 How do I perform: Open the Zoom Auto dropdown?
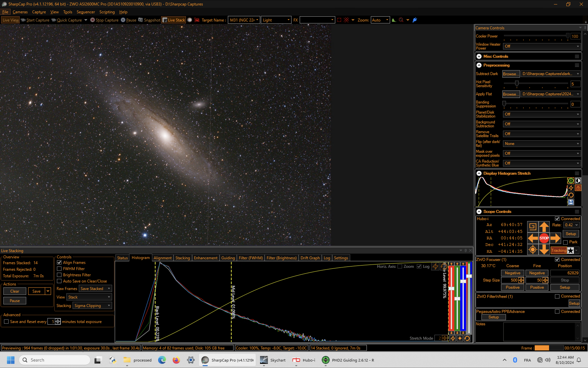[380, 20]
